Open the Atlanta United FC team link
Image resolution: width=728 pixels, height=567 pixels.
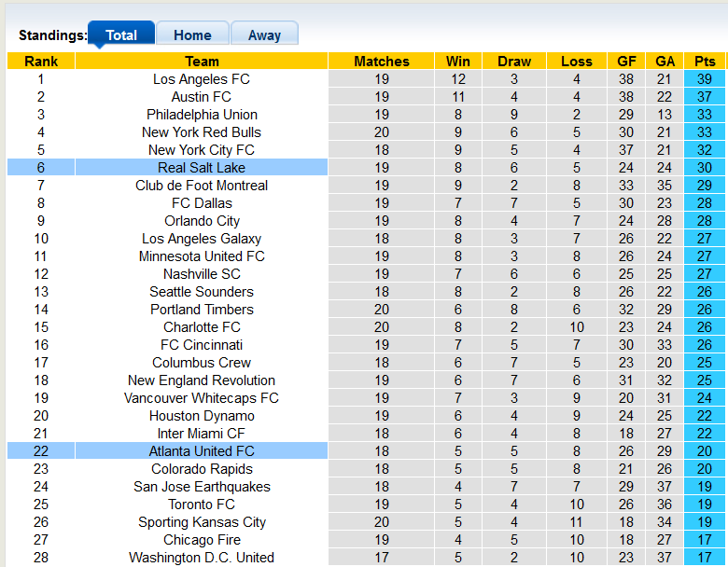point(202,451)
